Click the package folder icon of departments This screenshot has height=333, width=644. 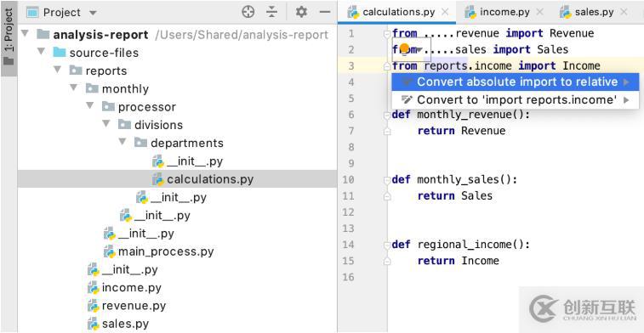pyautogui.click(x=141, y=143)
